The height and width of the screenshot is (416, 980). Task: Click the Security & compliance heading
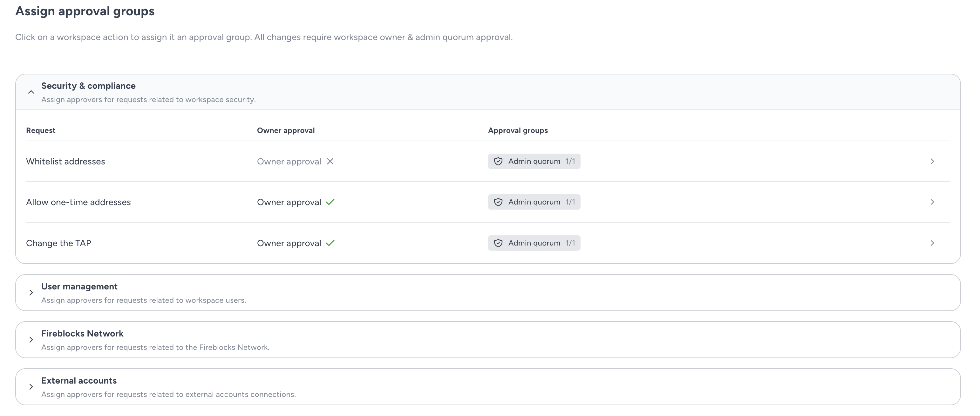click(88, 86)
